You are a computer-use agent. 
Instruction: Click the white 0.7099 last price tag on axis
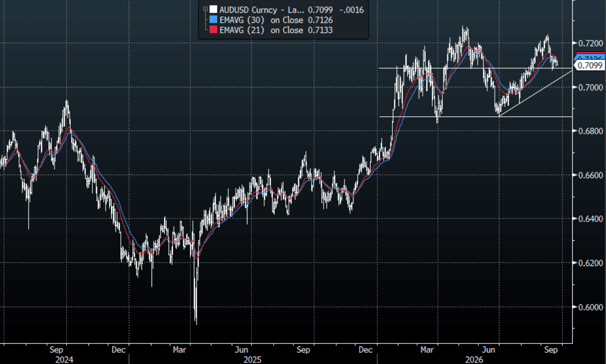[x=590, y=65]
